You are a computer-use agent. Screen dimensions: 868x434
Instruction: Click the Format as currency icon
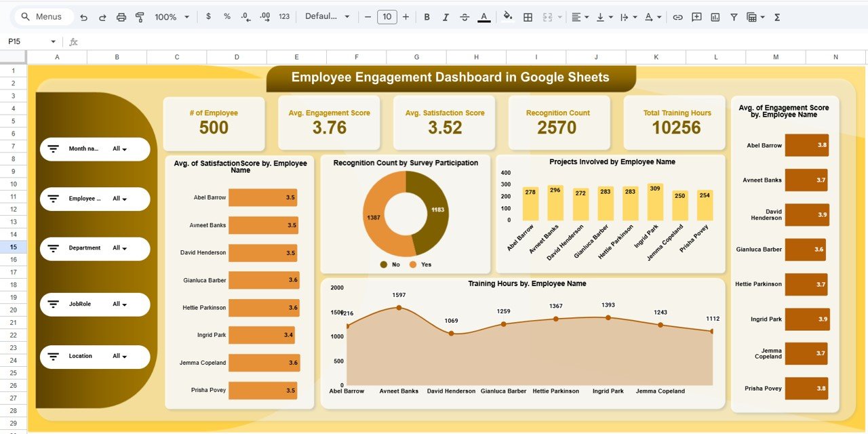click(x=208, y=16)
